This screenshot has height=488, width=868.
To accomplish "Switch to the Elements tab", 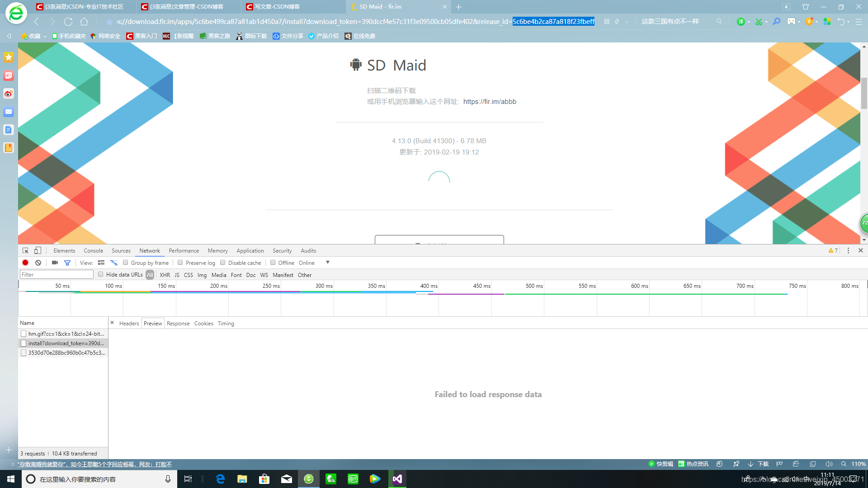I will pos(64,251).
